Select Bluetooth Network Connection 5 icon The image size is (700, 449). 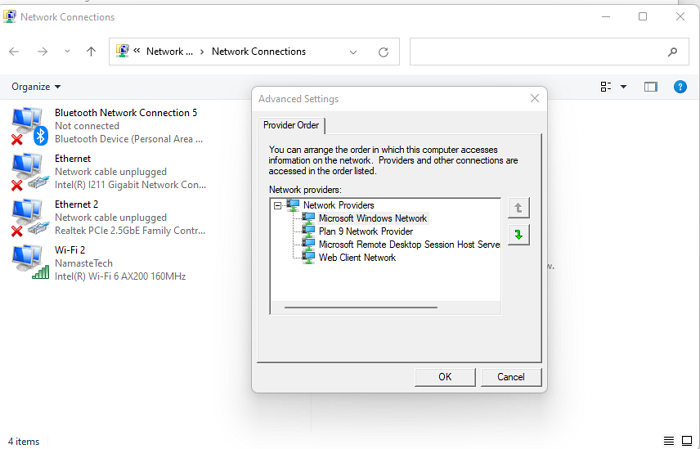(29, 126)
